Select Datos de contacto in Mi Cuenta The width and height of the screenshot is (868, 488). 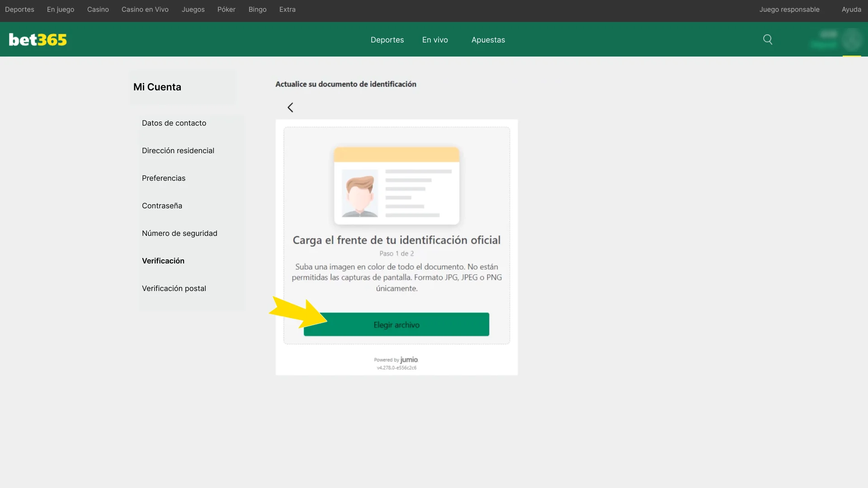174,123
